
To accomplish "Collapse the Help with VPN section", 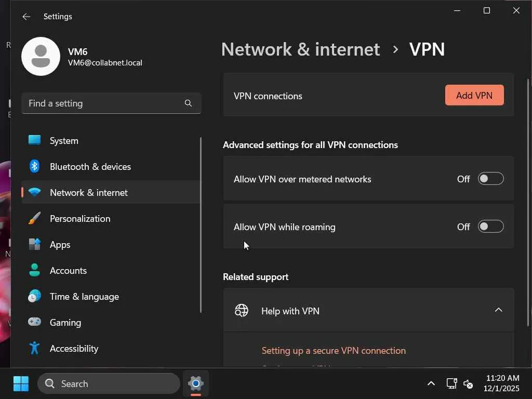I will tap(498, 310).
